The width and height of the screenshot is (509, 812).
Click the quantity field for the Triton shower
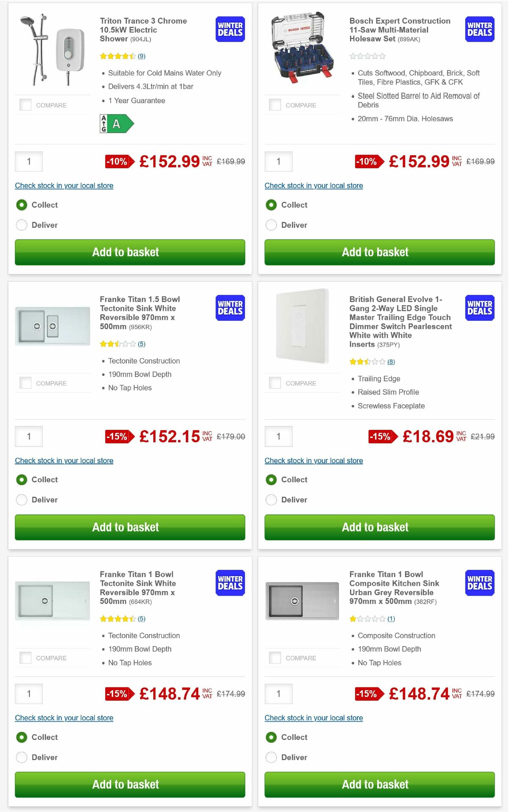[28, 162]
